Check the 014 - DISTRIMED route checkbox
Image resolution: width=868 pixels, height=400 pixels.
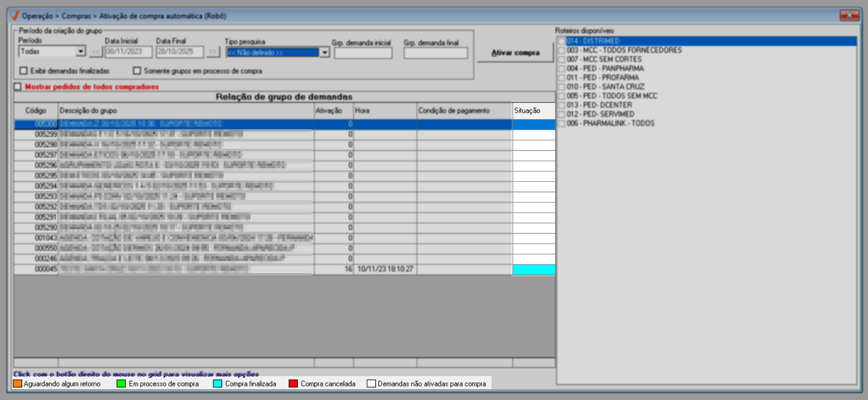pos(561,41)
